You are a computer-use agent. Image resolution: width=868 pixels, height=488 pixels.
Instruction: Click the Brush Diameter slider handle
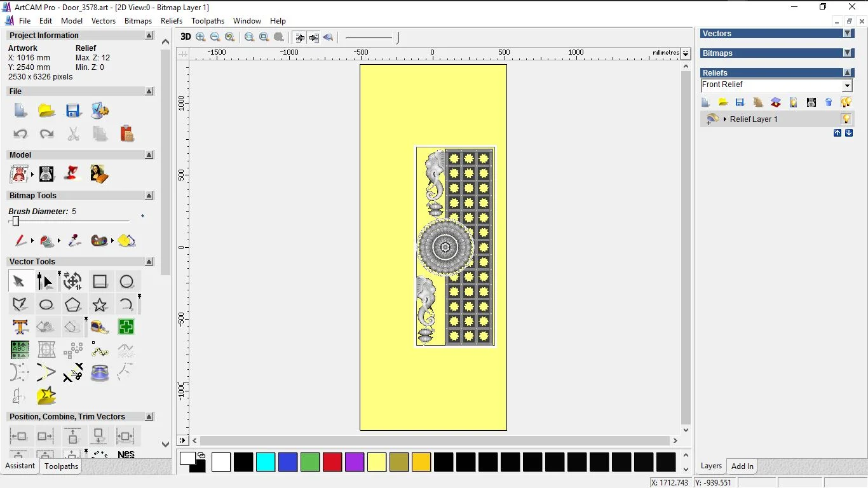(x=16, y=221)
